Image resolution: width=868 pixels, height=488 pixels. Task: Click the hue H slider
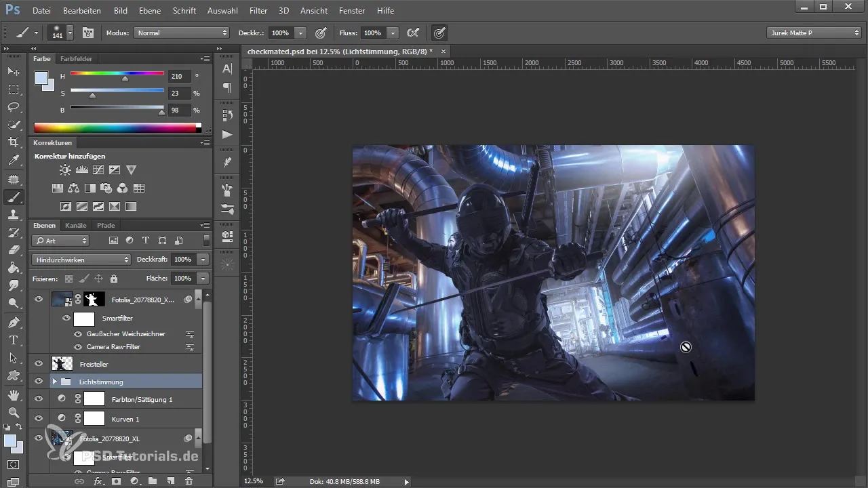pos(117,75)
